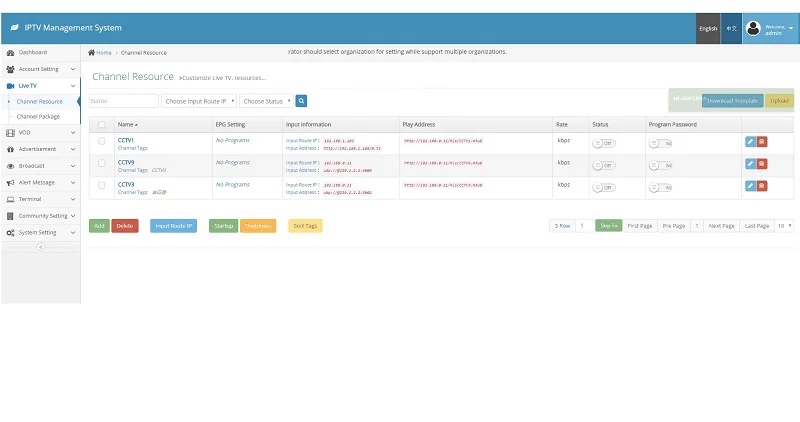
Task: Expand the Alert Message chevron
Action: 73,183
